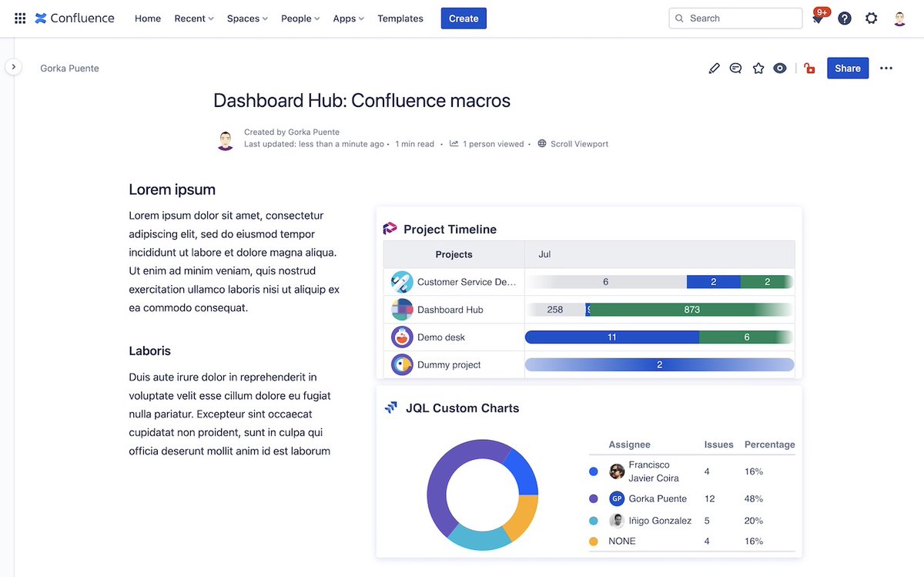
Task: Open the Apps dropdown menu
Action: (x=349, y=18)
